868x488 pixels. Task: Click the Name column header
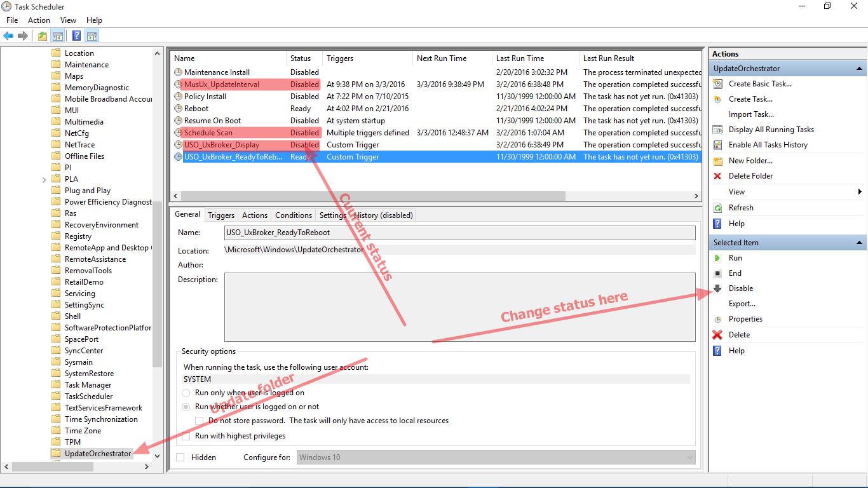click(228, 58)
